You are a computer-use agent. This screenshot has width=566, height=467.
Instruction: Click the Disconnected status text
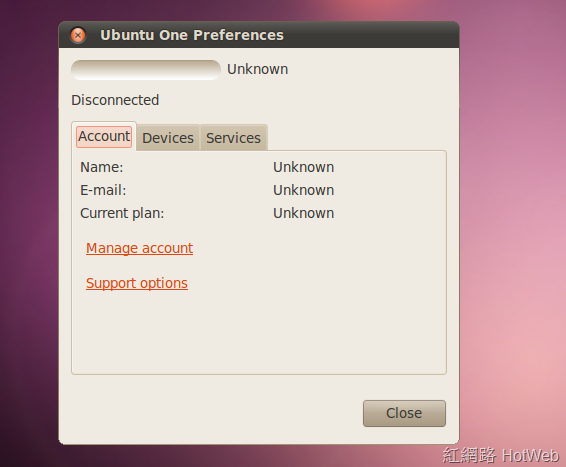click(115, 100)
